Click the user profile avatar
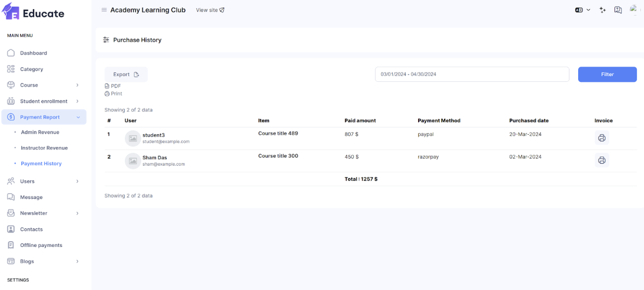 pyautogui.click(x=634, y=9)
